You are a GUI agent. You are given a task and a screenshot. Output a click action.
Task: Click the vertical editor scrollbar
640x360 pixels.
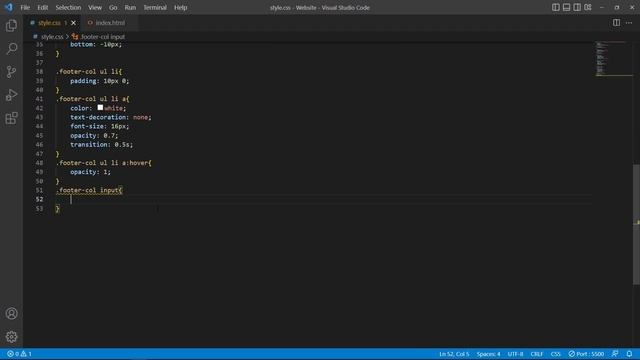coord(636,224)
